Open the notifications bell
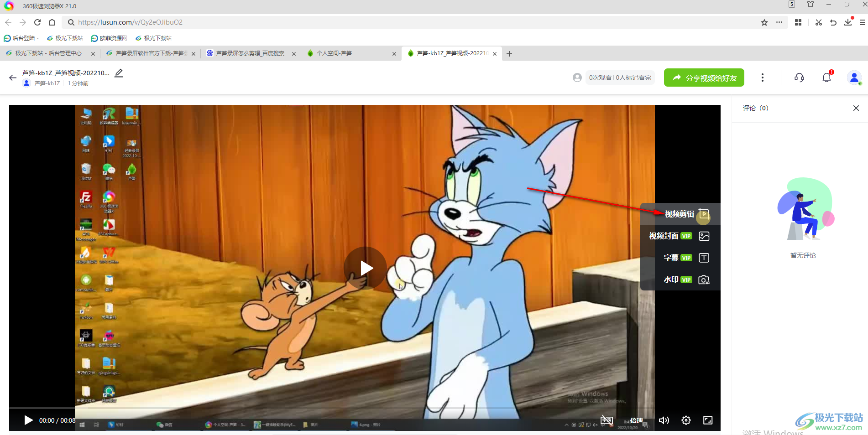 827,77
